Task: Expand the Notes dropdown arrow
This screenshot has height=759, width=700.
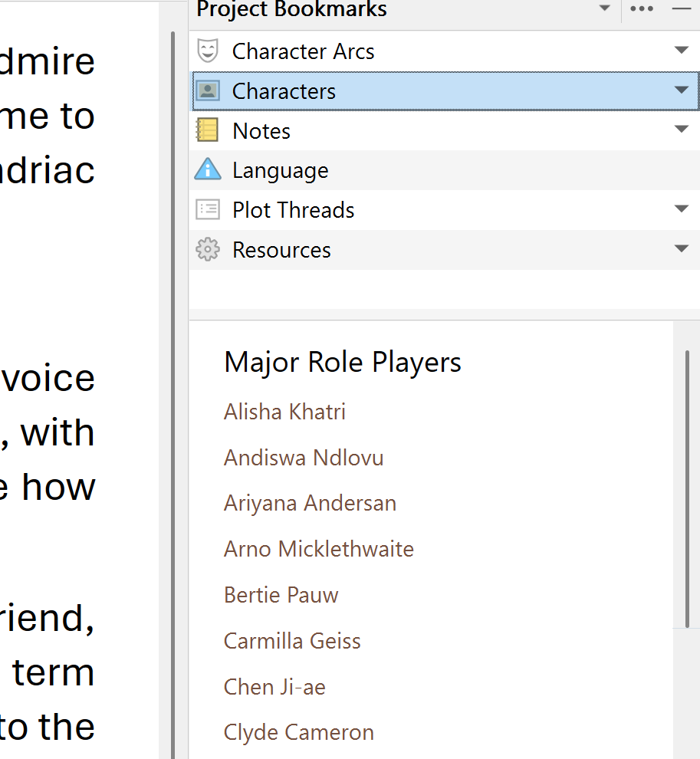Action: (x=681, y=130)
